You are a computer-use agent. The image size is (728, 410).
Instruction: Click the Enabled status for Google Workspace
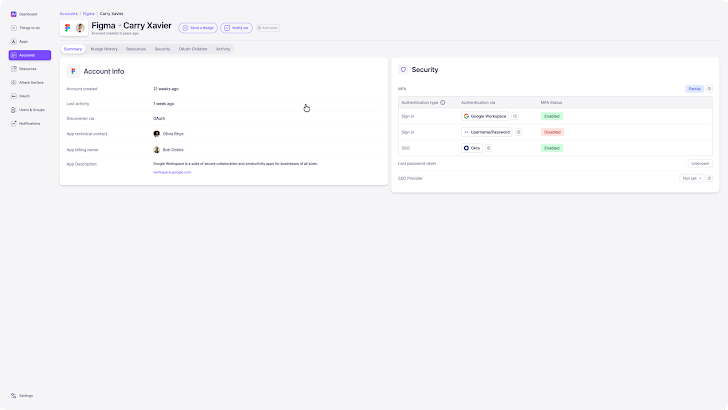(x=551, y=116)
